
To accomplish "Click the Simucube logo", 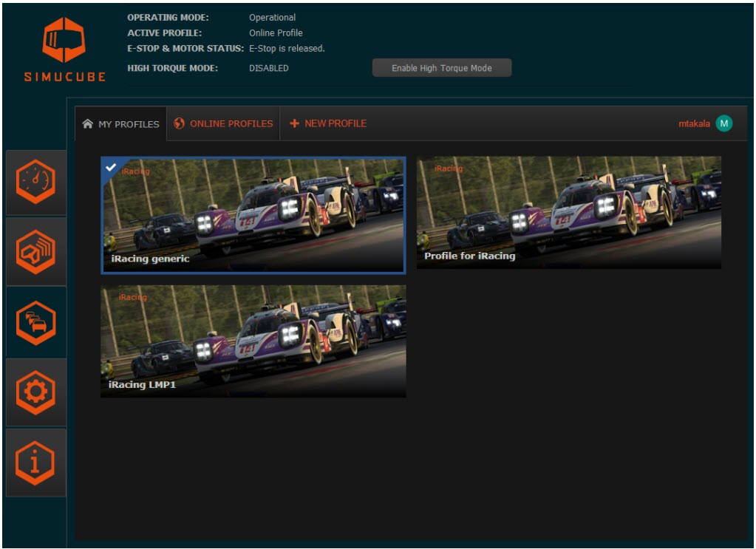I will 64,50.
